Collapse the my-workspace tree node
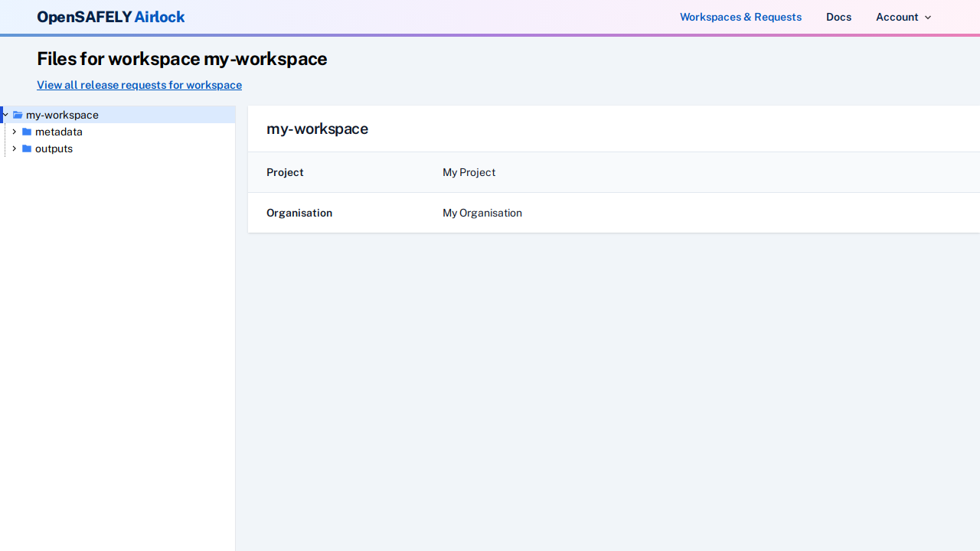This screenshot has height=551, width=980. click(5, 115)
